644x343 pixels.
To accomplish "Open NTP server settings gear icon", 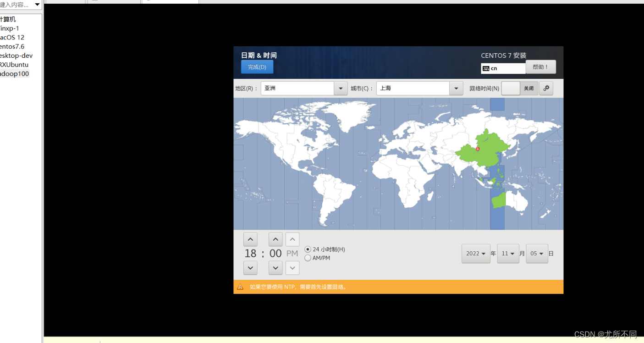I will point(546,89).
